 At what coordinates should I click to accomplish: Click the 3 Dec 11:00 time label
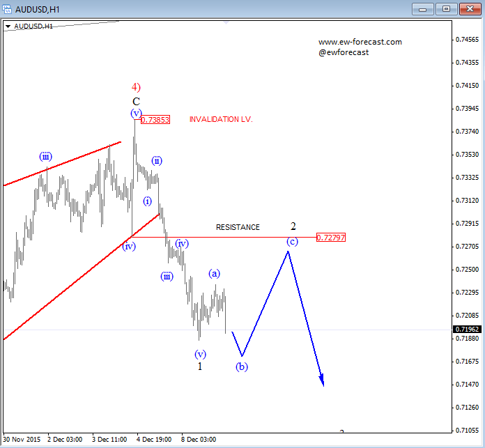pos(109,440)
